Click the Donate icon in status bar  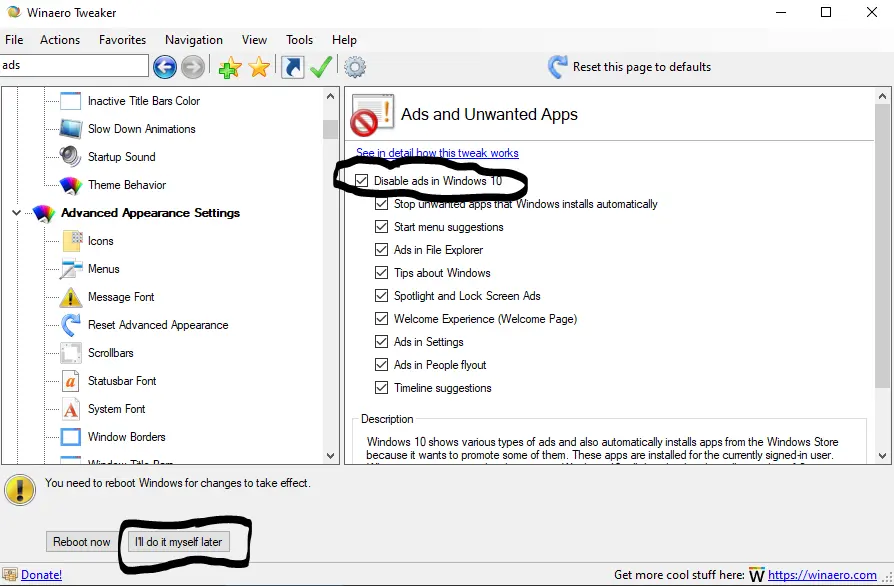[10, 574]
